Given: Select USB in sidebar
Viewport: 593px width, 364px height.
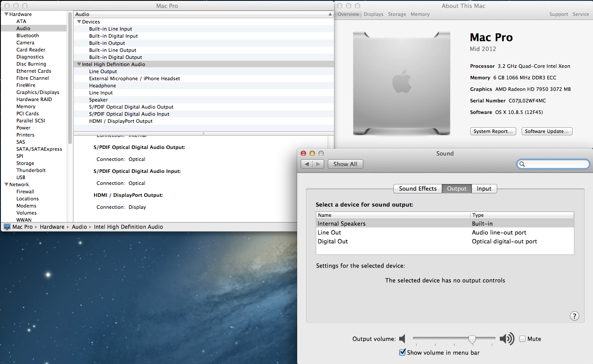Looking at the screenshot, I should tap(21, 177).
